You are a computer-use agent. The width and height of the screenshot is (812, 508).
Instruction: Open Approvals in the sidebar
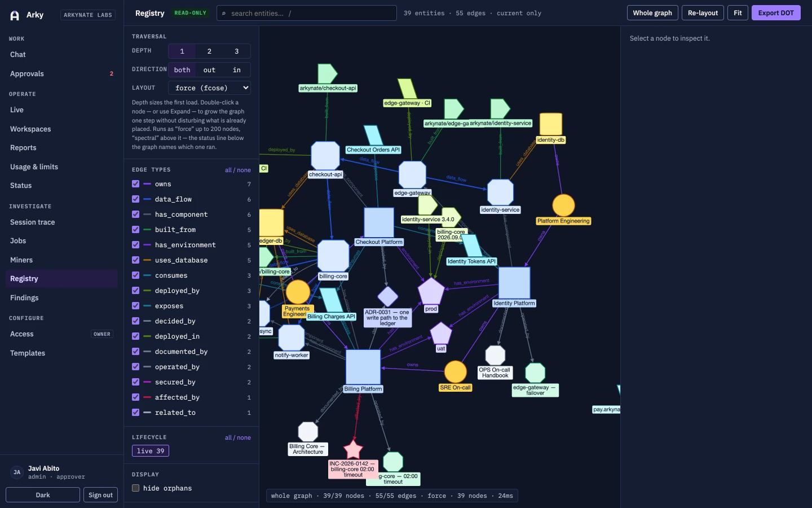tap(61, 74)
